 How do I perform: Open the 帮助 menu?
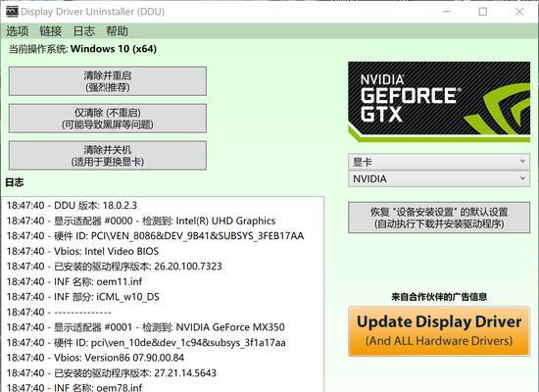point(117,31)
